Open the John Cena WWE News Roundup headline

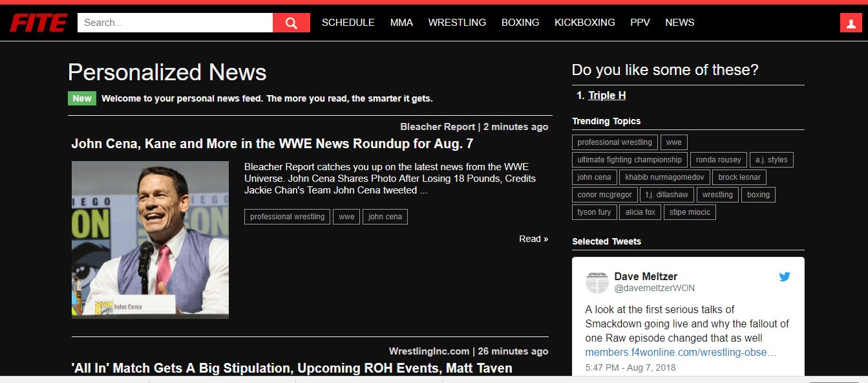click(x=272, y=144)
